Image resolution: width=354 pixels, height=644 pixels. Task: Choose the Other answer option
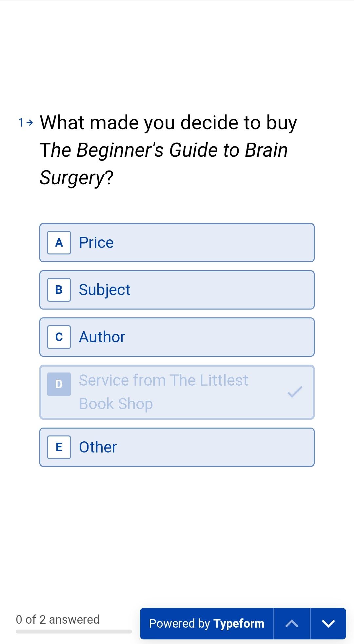pyautogui.click(x=177, y=447)
